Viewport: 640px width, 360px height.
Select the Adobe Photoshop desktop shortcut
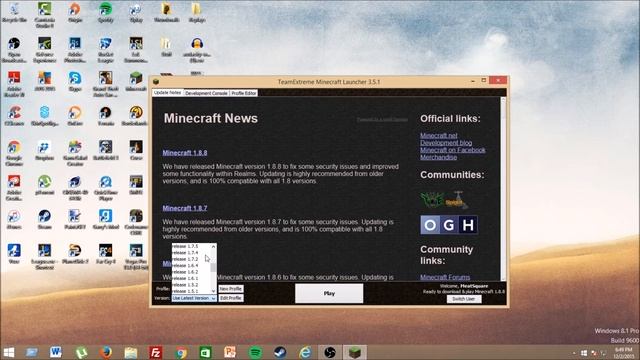[75, 50]
